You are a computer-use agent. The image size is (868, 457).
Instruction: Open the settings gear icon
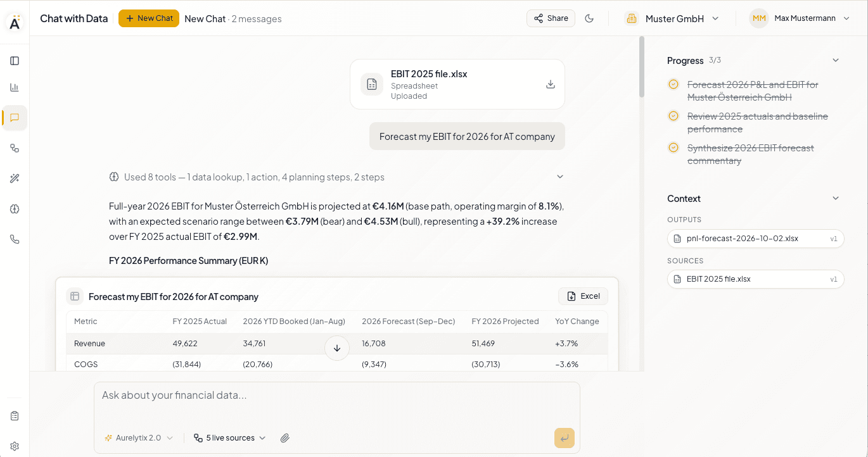coord(15,446)
